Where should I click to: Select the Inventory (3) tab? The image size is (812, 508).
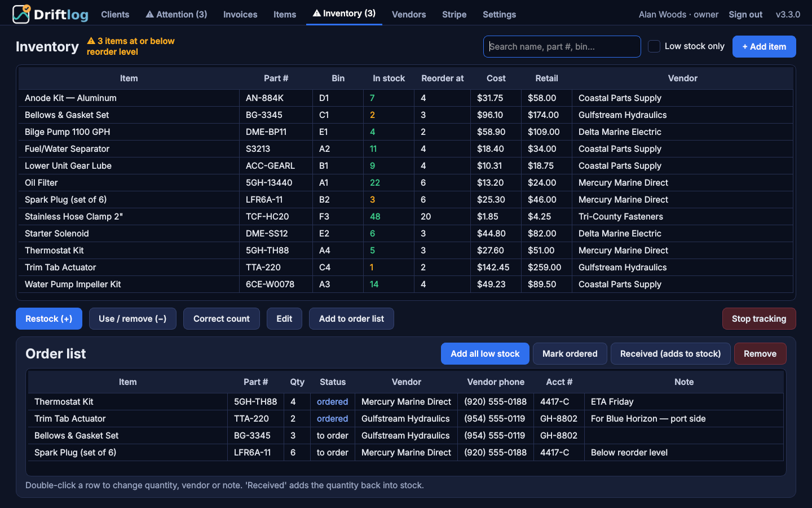[344, 14]
